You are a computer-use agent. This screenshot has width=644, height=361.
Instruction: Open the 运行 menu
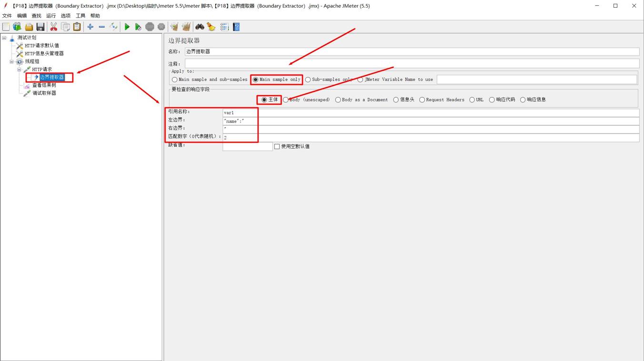[x=51, y=16]
